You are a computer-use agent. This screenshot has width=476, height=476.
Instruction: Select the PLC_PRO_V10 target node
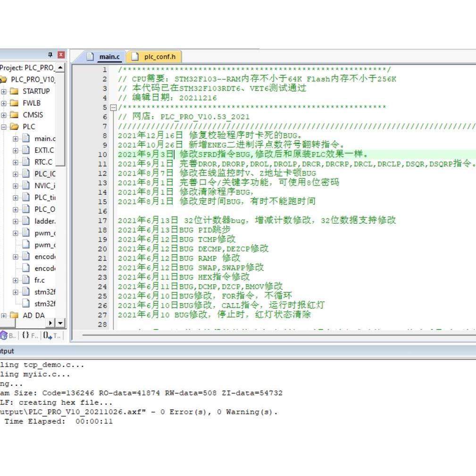[33, 80]
